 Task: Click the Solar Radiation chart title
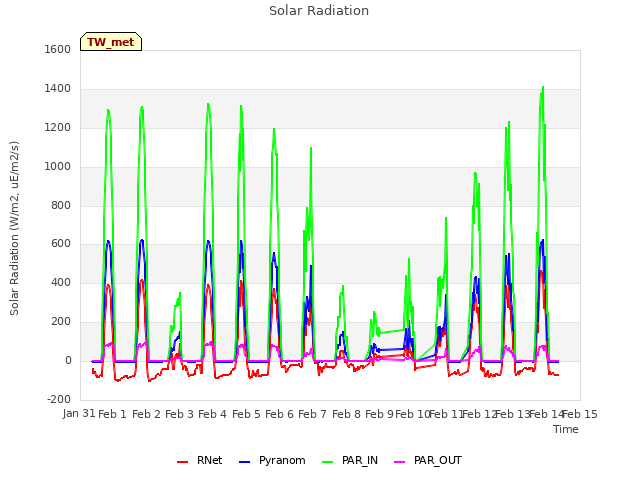click(x=319, y=11)
